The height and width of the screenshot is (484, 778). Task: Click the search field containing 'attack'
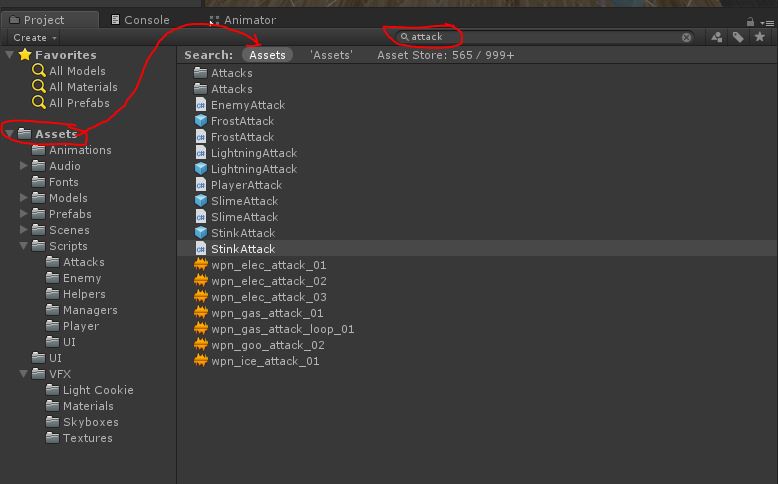tap(545, 37)
